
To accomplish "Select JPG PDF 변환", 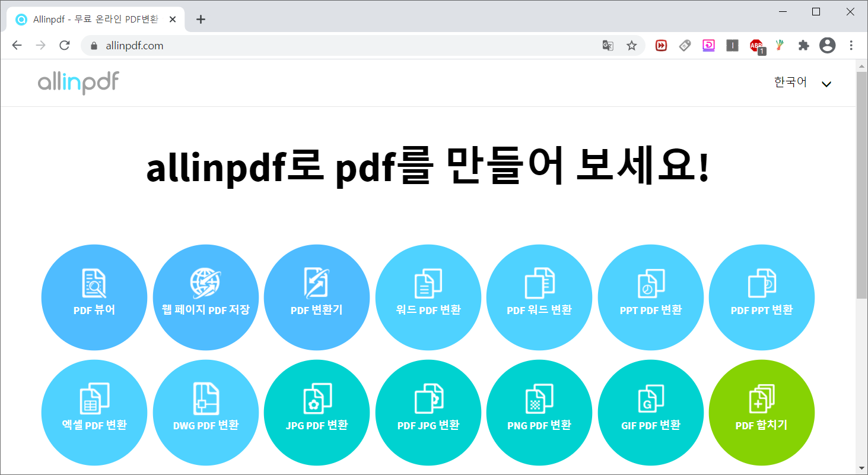I will coord(317,413).
